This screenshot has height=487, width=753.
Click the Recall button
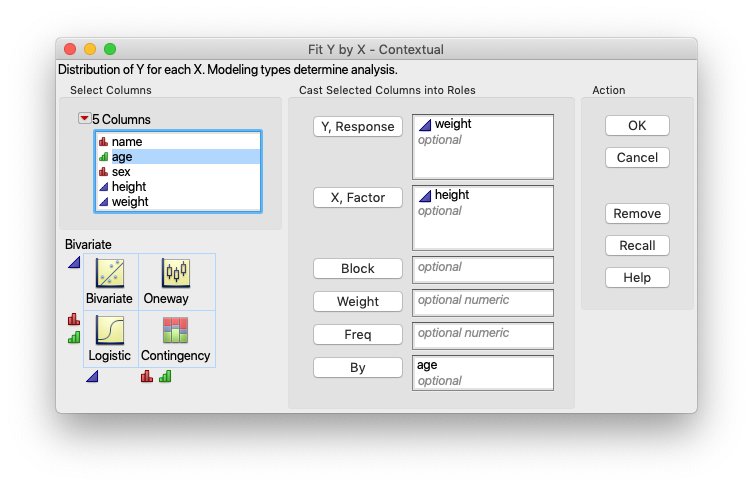click(x=637, y=246)
